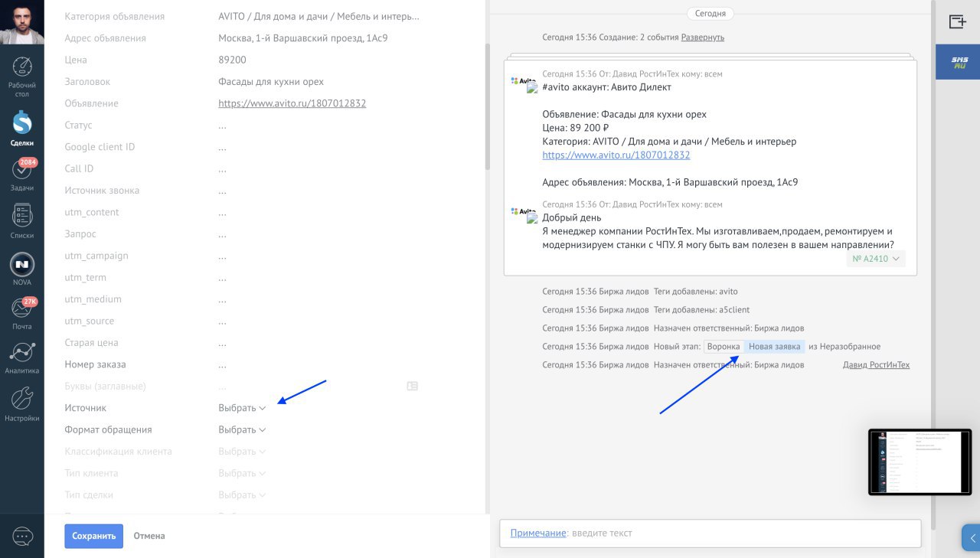The image size is (980, 558).
Task: Open the avito.ru link in the chat message
Action: tap(616, 155)
